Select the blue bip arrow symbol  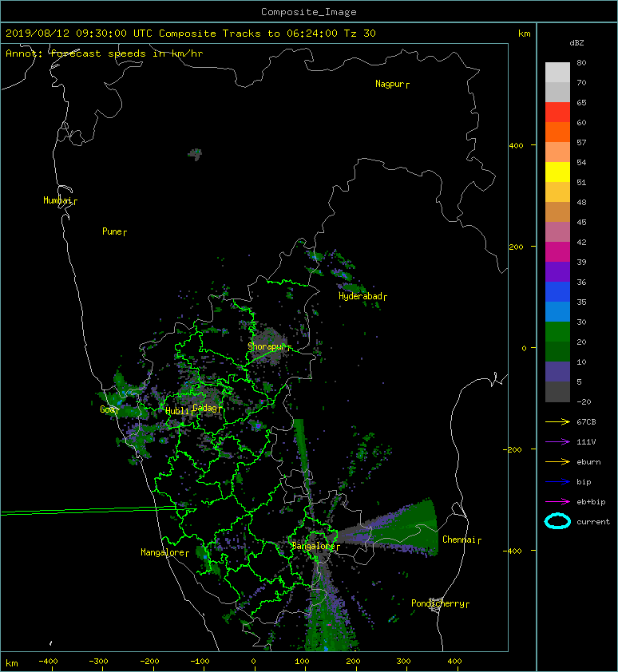pos(557,482)
